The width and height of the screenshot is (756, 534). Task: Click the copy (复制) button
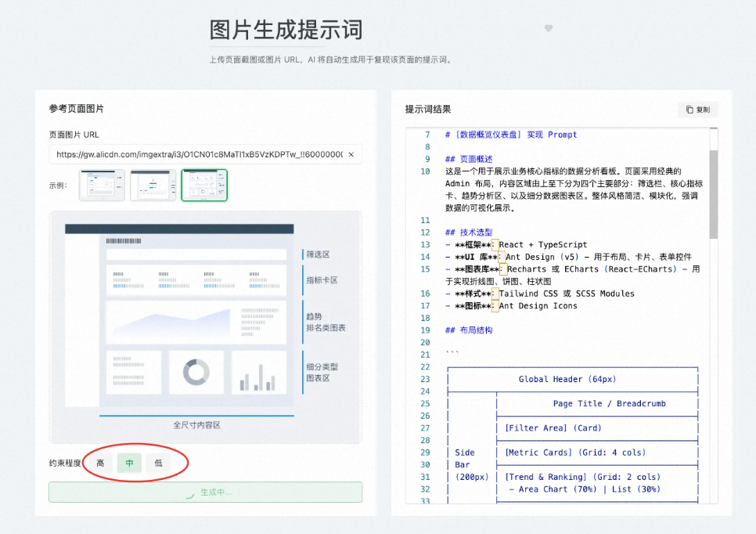click(697, 110)
